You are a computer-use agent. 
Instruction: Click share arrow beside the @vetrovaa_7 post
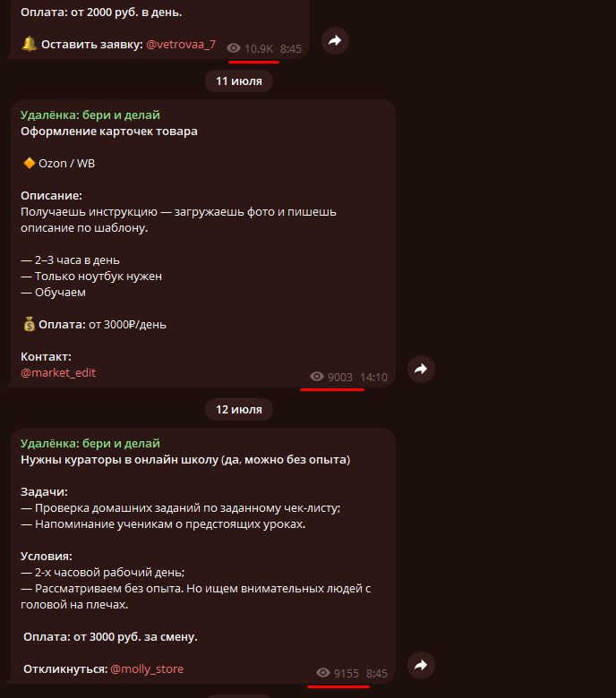click(x=335, y=41)
